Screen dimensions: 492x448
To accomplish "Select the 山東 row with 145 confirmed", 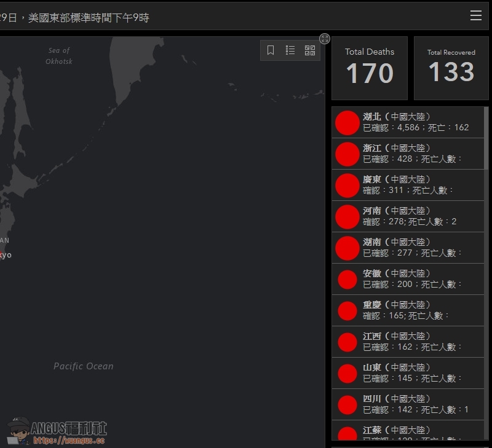I will [x=408, y=373].
